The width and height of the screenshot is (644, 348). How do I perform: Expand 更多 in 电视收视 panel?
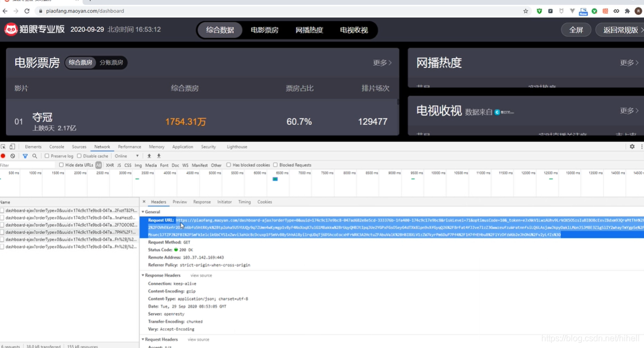tap(629, 110)
